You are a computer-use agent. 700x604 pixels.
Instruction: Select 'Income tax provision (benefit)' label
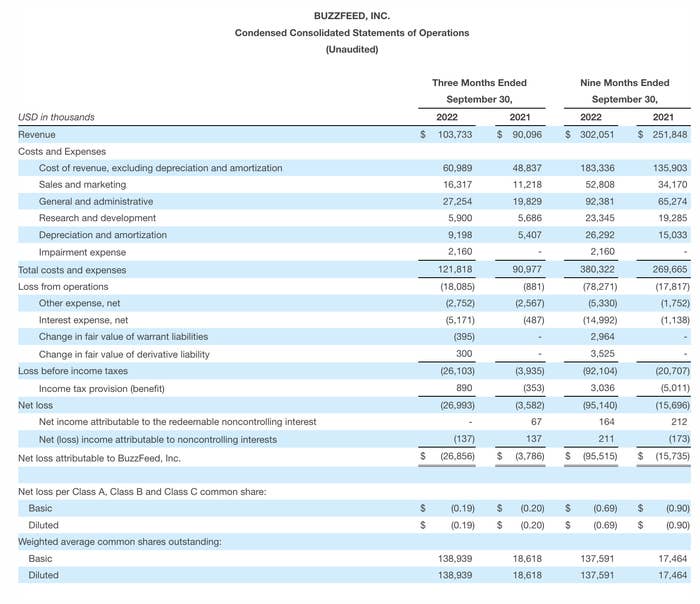coord(102,389)
